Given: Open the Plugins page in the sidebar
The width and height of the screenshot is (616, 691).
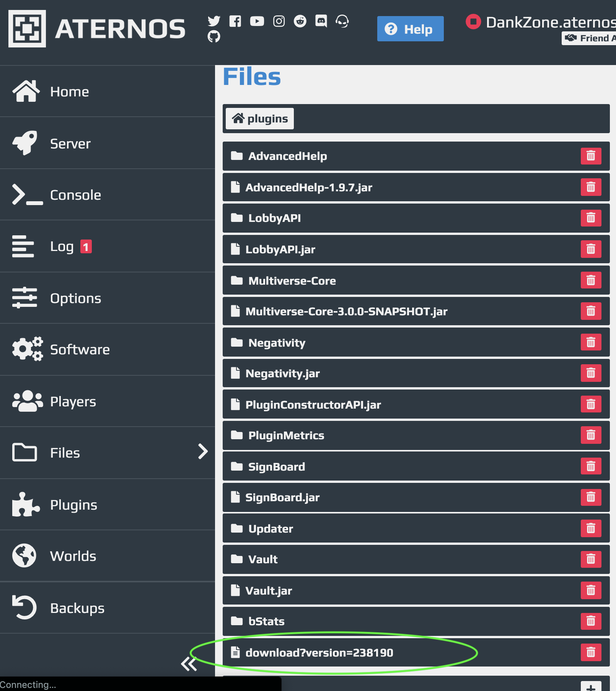Looking at the screenshot, I should [108, 505].
